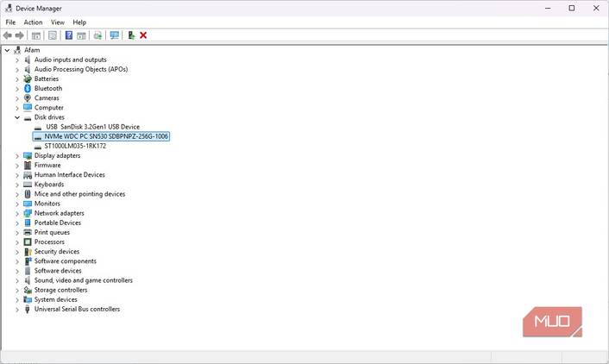Viewport: 609px width, 364px height.
Task: Expand Sound, video and game controllers chevron
Action: (17, 281)
